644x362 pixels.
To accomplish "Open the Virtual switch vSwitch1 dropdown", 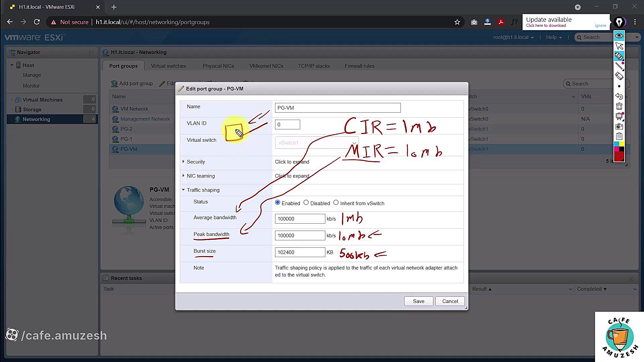I will coord(317,143).
